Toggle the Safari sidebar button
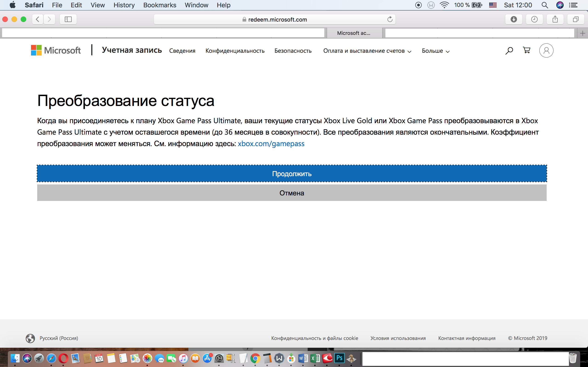The width and height of the screenshot is (588, 367). click(68, 19)
